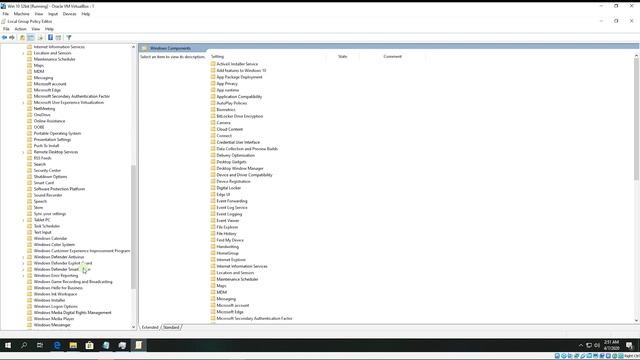Open the Group Policy Editor Help menu
Screen dimensions: 640x360
click(x=49, y=29)
